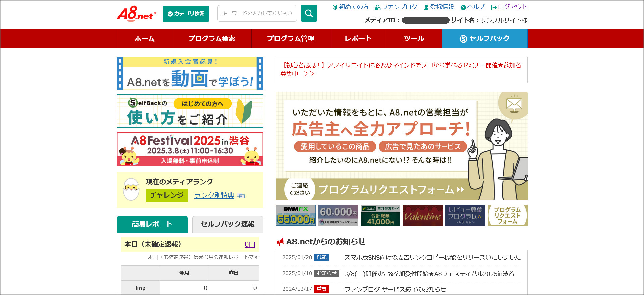
Task: Open the プログラム検索 menu
Action: coord(212,39)
